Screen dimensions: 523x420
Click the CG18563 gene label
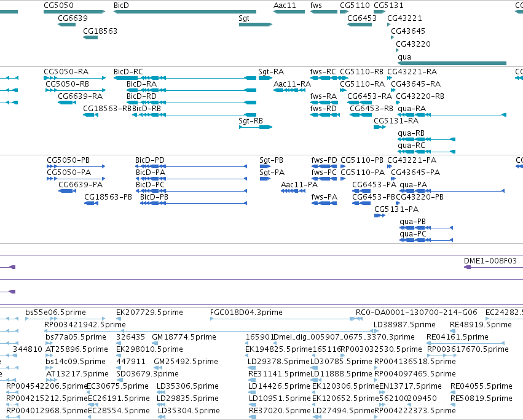click(x=100, y=31)
